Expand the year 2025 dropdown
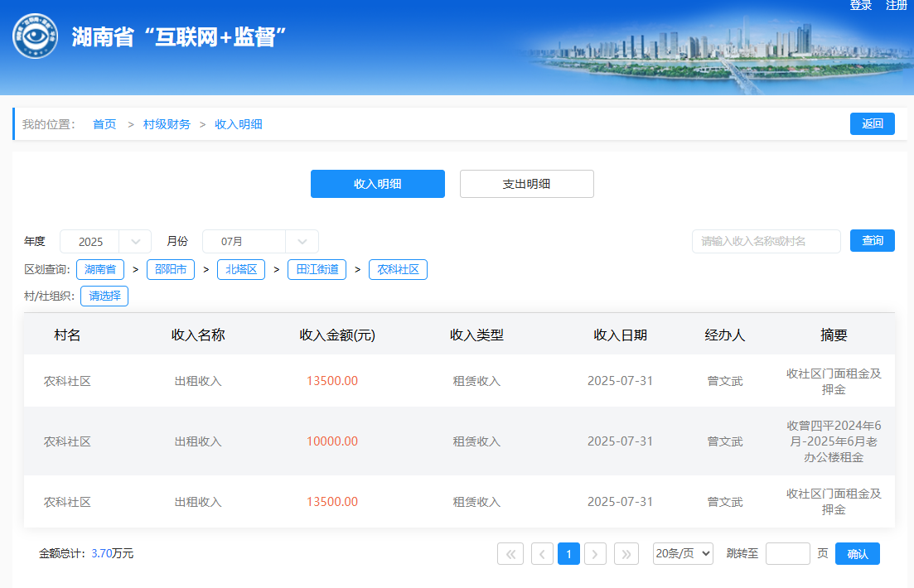914x588 pixels. (x=135, y=242)
